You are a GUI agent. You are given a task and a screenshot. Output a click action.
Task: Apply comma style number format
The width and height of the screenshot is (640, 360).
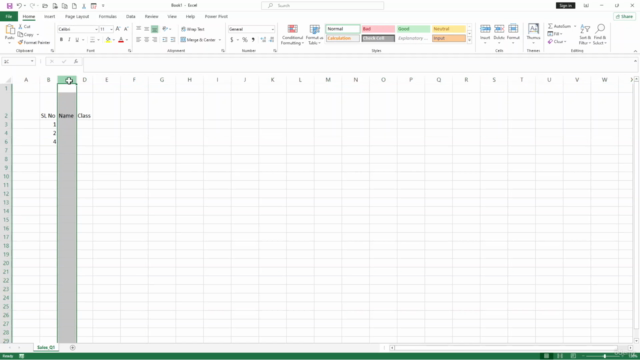point(253,40)
